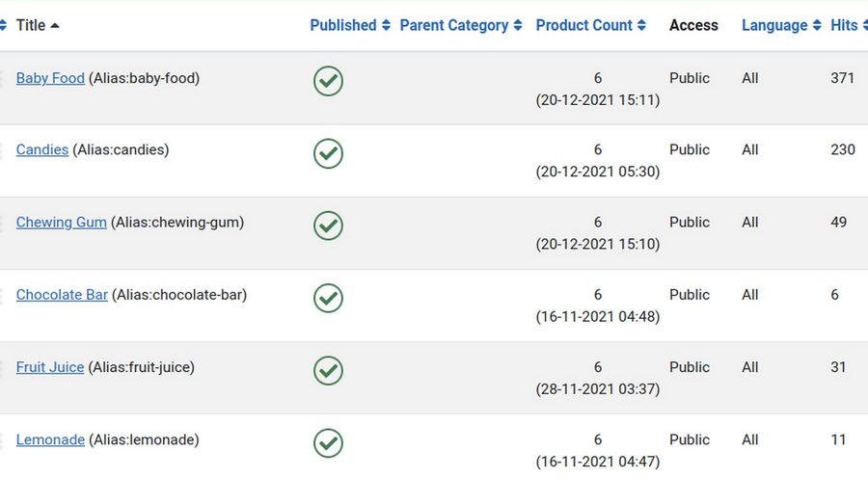Open the Chewing Gum category
This screenshot has height=478, width=868.
[x=61, y=222]
